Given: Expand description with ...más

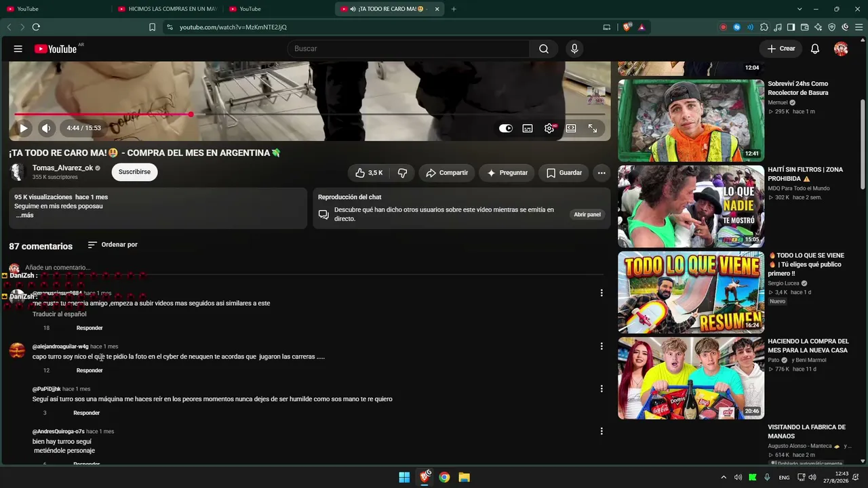Looking at the screenshot, I should (x=24, y=216).
